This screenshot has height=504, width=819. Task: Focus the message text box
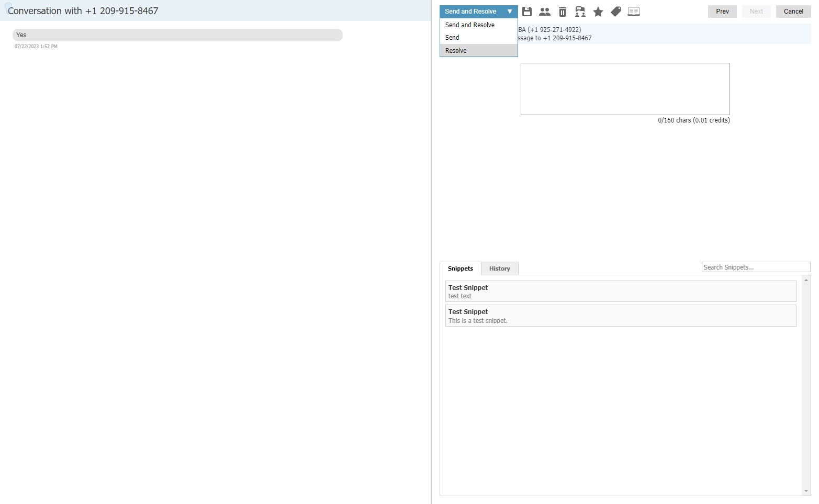point(625,89)
